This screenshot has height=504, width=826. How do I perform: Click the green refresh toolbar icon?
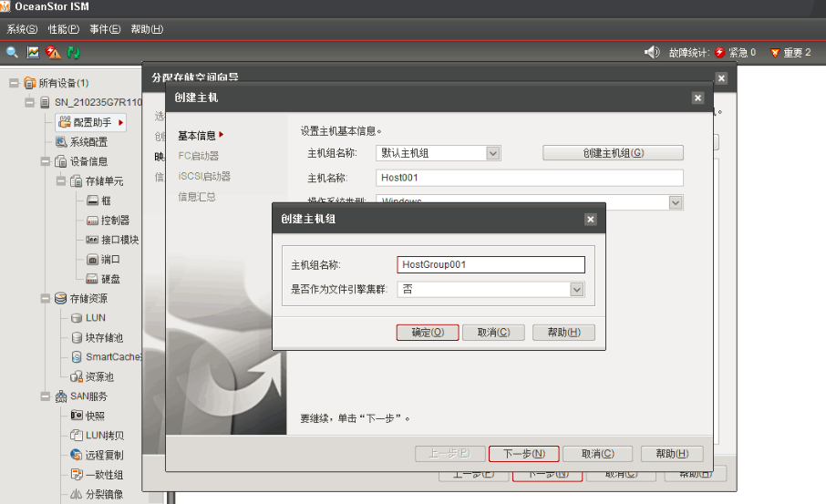coord(74,52)
